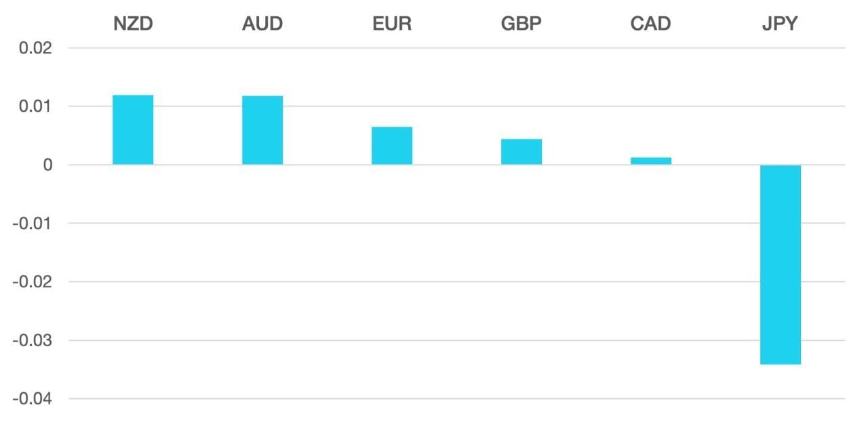Click the negative JPY bar
Screen dimensions: 868x422
coord(781,265)
